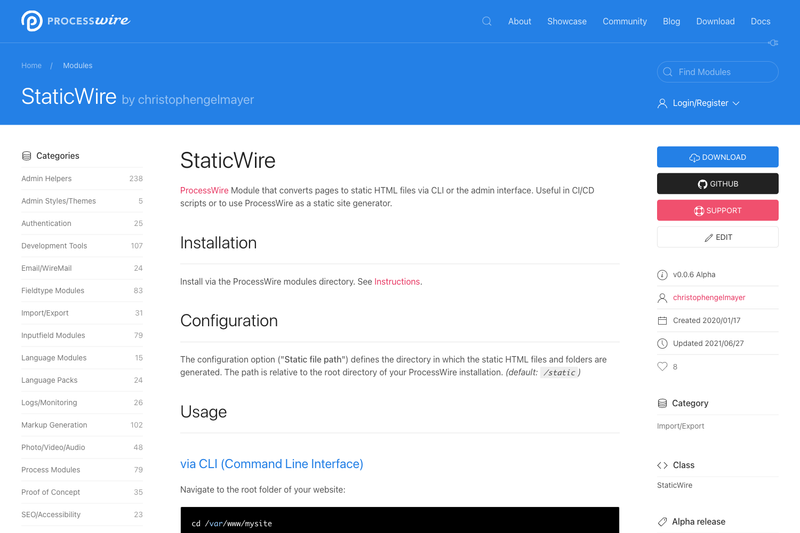Select the Markup Generation category
The image size is (800, 533).
82,425
